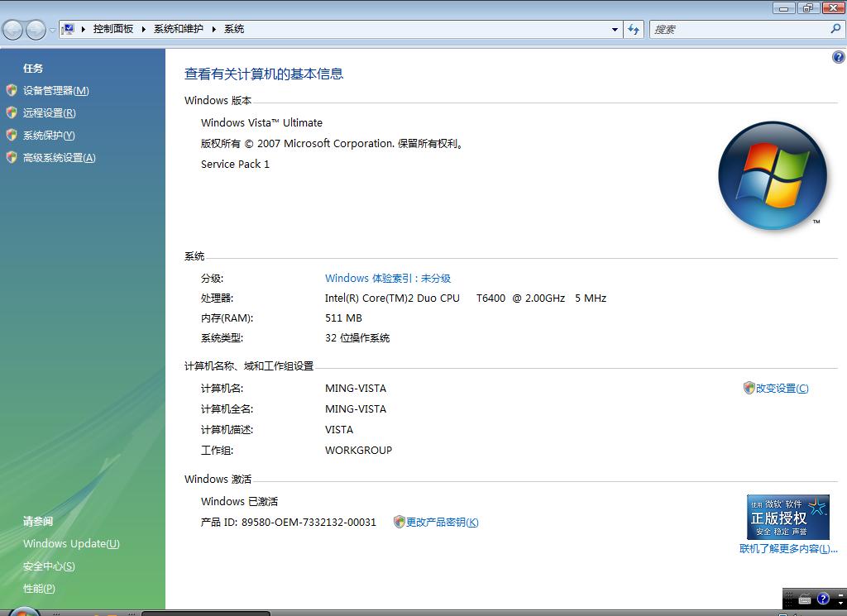Expand the arrow between 系统和维护 and 系统
847x616 pixels.
(214, 29)
